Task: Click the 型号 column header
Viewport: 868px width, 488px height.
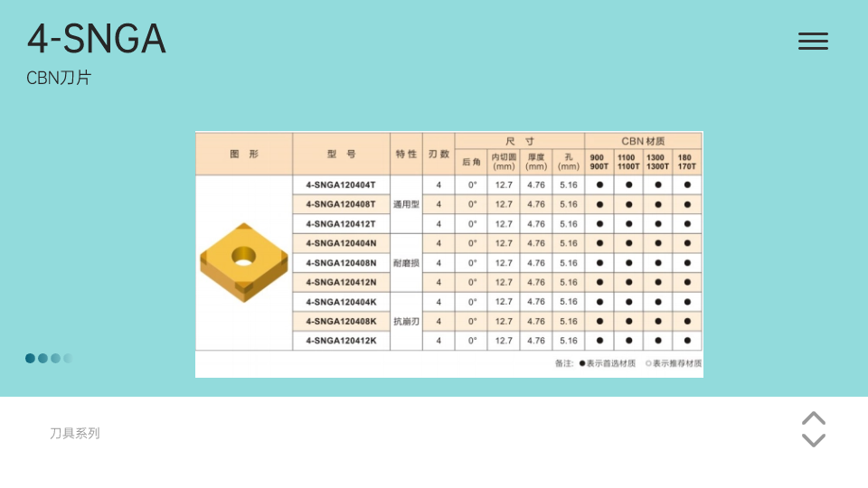Action: (x=341, y=154)
